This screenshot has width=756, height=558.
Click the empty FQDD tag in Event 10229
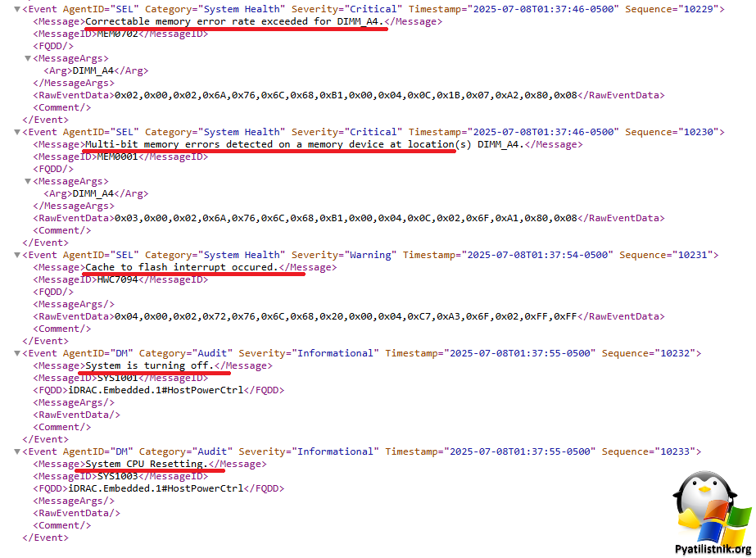point(53,47)
